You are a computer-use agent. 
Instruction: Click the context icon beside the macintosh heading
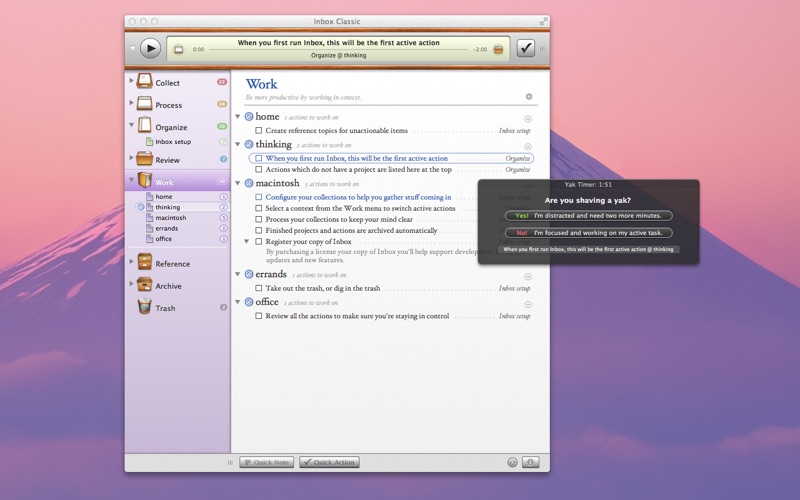[249, 183]
